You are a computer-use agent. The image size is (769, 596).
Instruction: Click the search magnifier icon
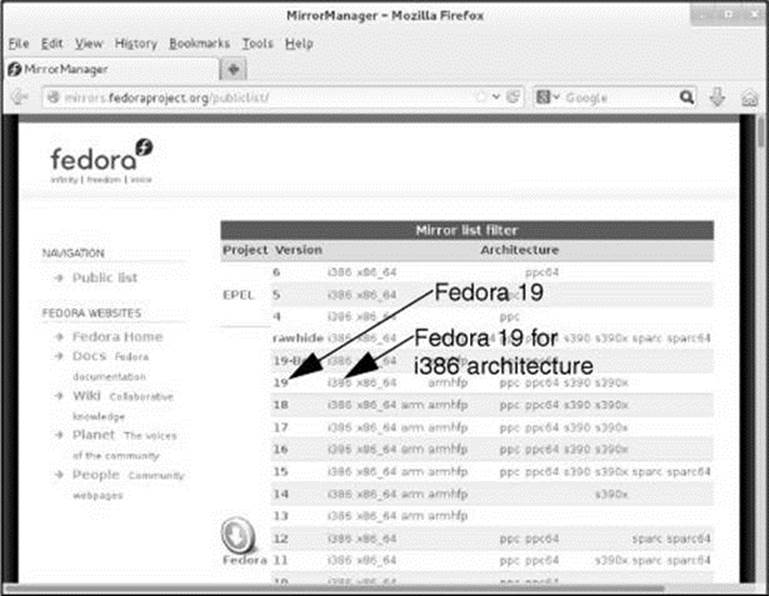[x=687, y=97]
